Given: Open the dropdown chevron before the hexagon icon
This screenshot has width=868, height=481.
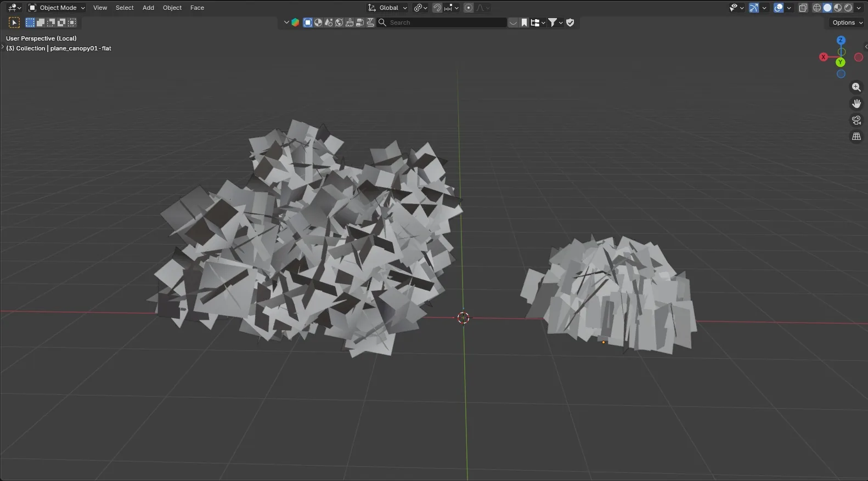Looking at the screenshot, I should tap(286, 22).
